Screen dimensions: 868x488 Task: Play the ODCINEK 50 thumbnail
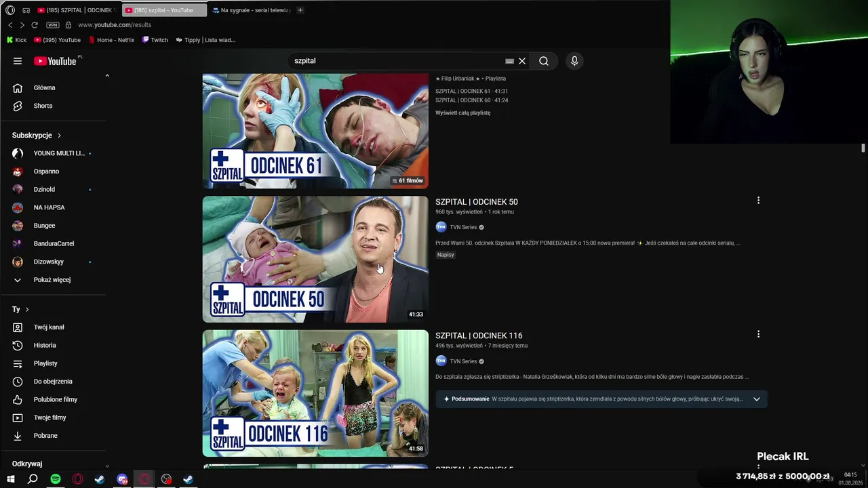tap(315, 260)
